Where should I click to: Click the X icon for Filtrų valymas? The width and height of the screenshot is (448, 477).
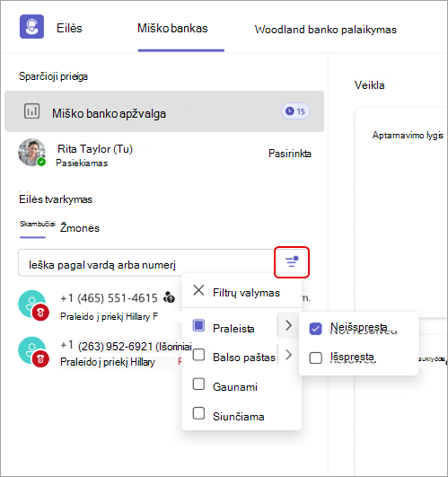tap(198, 290)
